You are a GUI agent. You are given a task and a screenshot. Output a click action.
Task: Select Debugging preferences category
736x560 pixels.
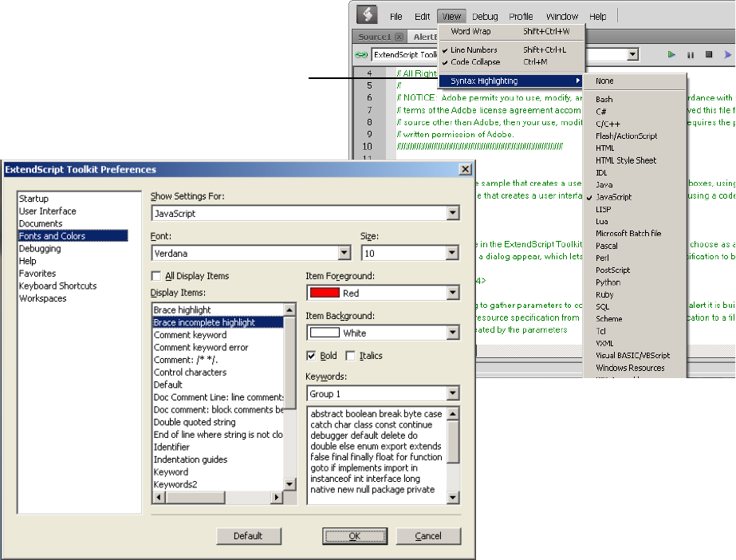(x=40, y=248)
